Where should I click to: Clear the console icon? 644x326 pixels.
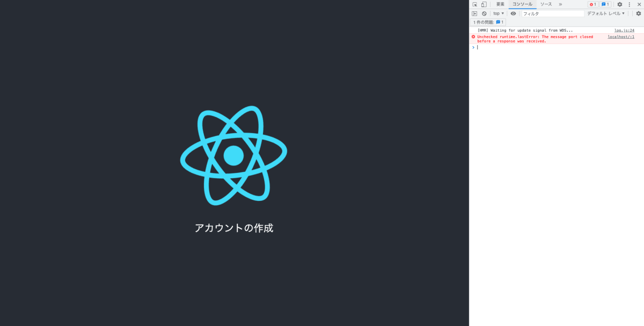[x=484, y=13]
